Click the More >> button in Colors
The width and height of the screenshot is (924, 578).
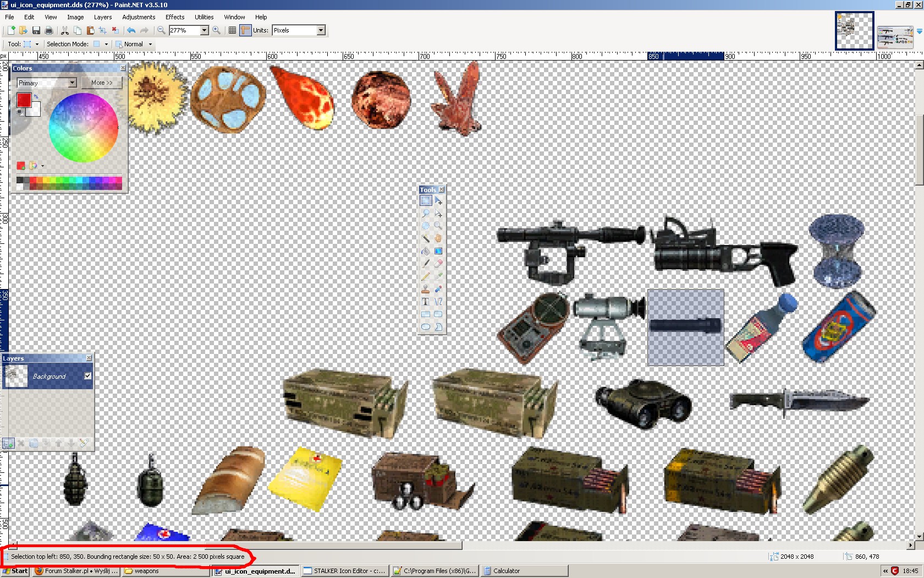click(x=102, y=83)
